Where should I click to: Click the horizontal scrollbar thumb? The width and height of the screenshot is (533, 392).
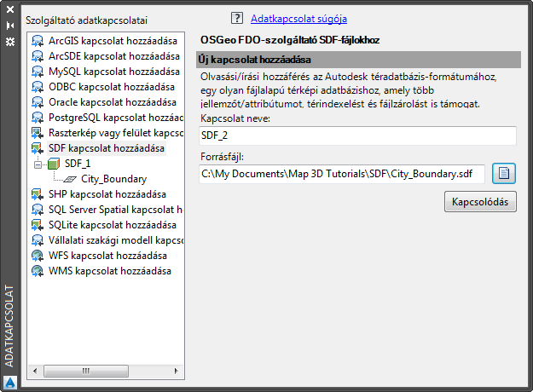pos(86,371)
